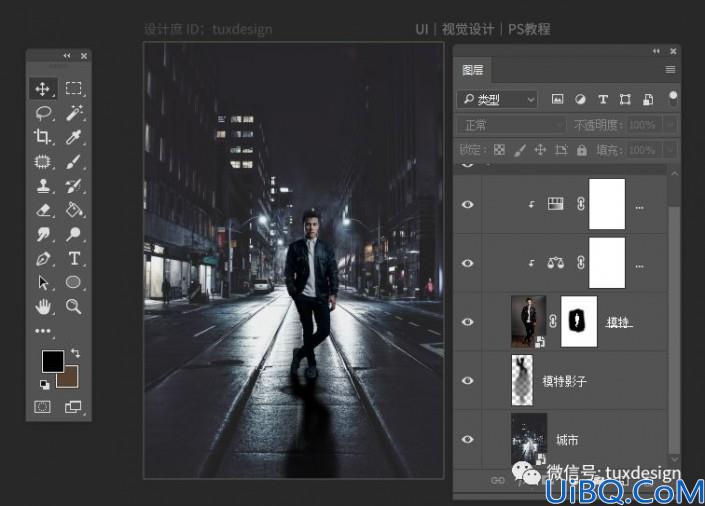Select the Eraser tool

[x=43, y=210]
